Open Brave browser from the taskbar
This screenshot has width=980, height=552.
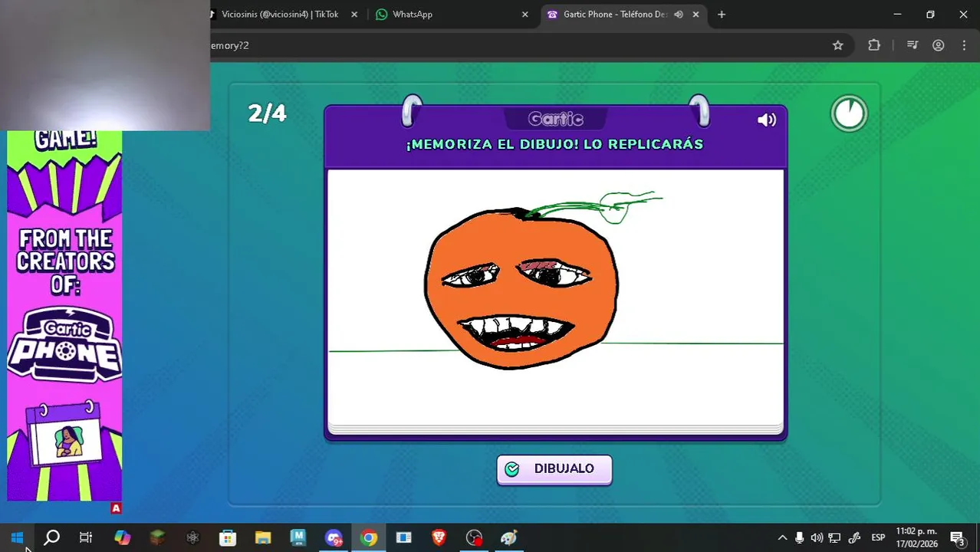pyautogui.click(x=439, y=537)
